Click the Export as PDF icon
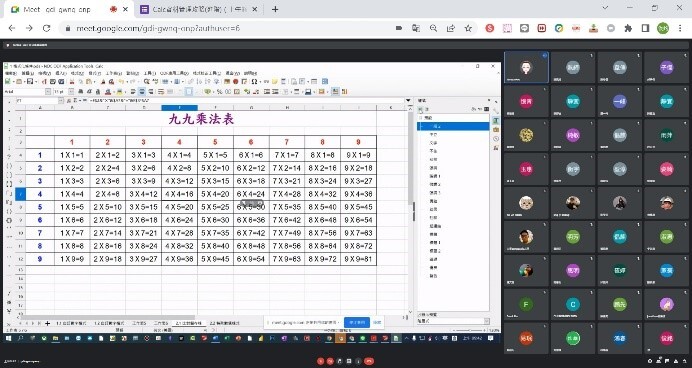This screenshot has width=692, height=368. 44,82
